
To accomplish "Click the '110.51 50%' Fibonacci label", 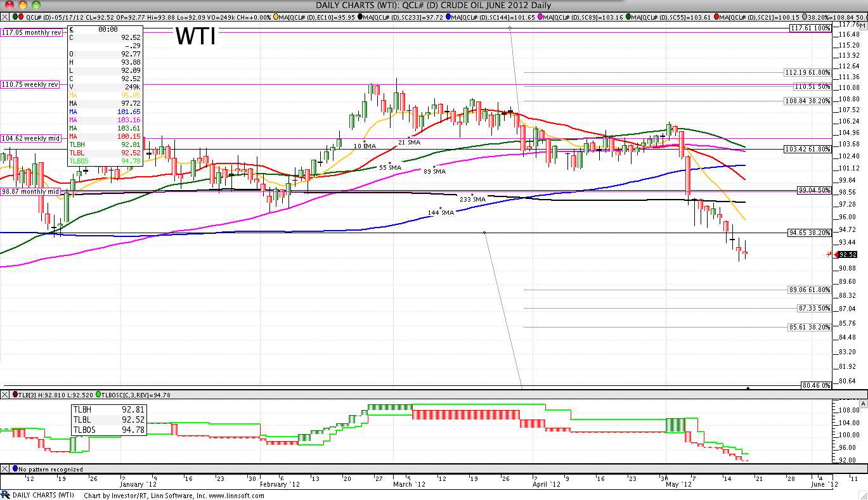I will point(812,86).
